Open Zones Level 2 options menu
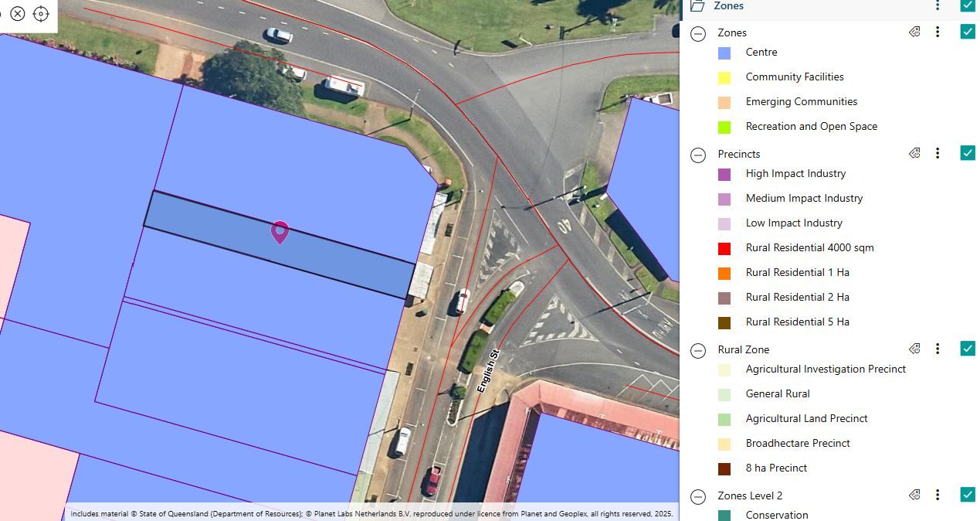Image resolution: width=980 pixels, height=521 pixels. 938,495
